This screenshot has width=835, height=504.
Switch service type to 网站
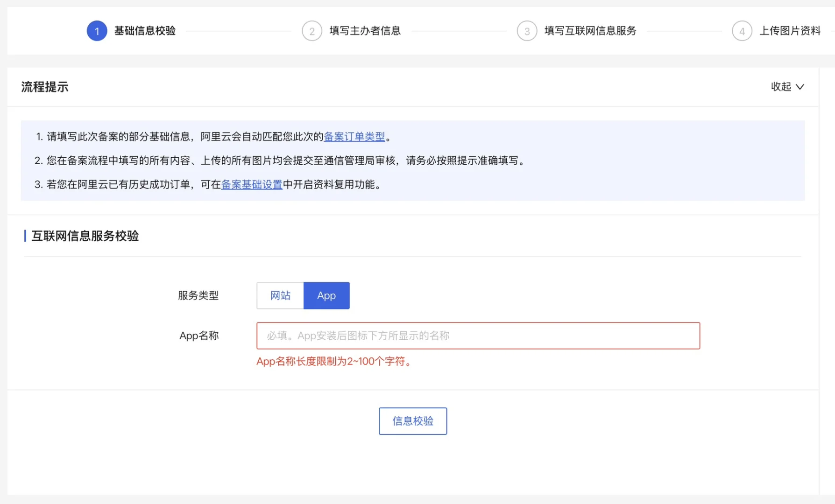(280, 295)
